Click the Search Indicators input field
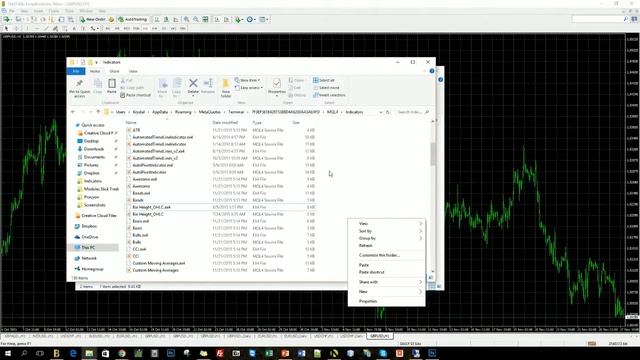 pyautogui.click(x=413, y=112)
